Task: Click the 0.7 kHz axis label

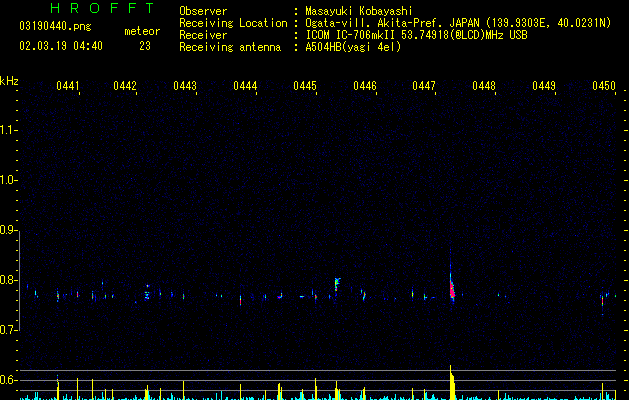Action: [8, 330]
